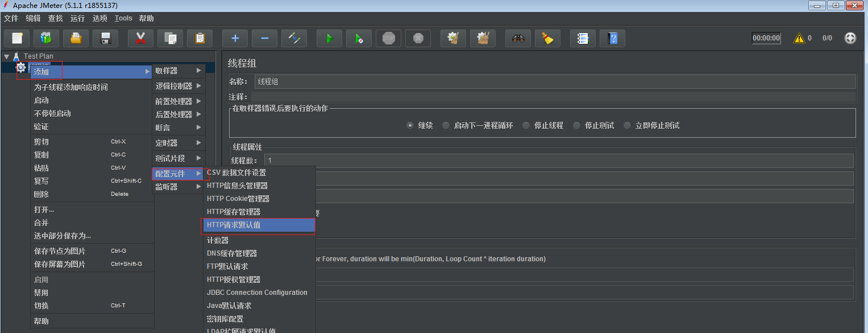868x333 pixels.
Task: Choose CSV 数据文件设置 menu item
Action: pyautogui.click(x=259, y=172)
